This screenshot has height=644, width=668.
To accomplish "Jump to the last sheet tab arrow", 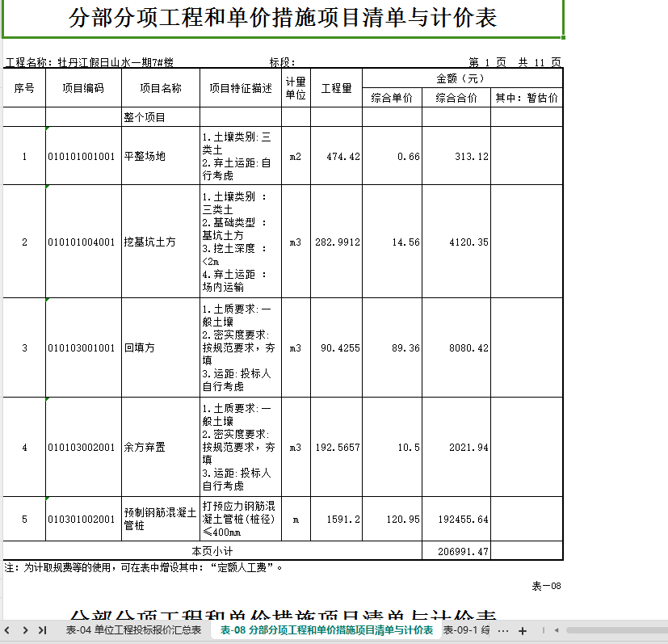I will [x=42, y=630].
